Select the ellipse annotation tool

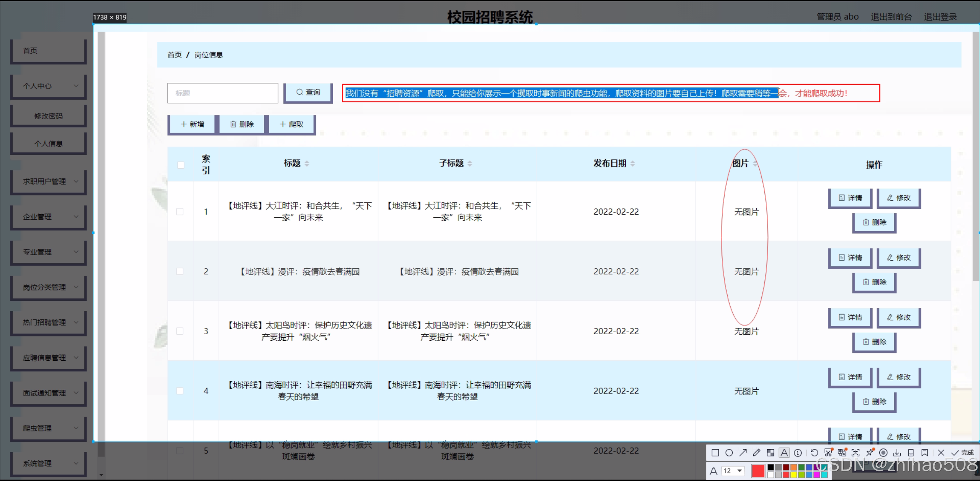tap(729, 453)
